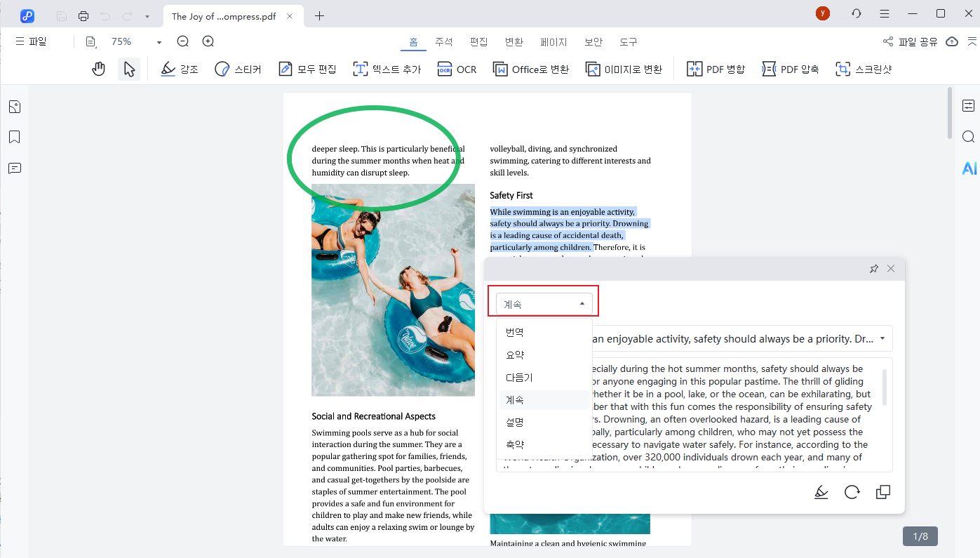Pin the AI popup panel
This screenshot has height=558, width=980.
pyautogui.click(x=873, y=269)
